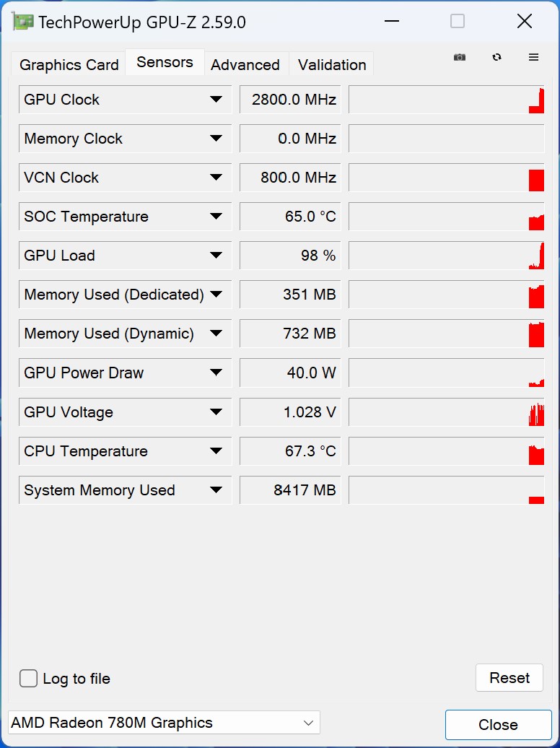Switch to the Graphics Card tab
Viewport: 560px width, 748px height.
click(x=69, y=65)
